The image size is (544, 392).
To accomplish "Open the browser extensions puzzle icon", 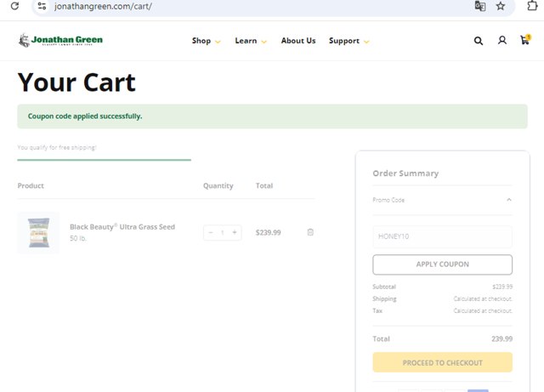I will [533, 6].
